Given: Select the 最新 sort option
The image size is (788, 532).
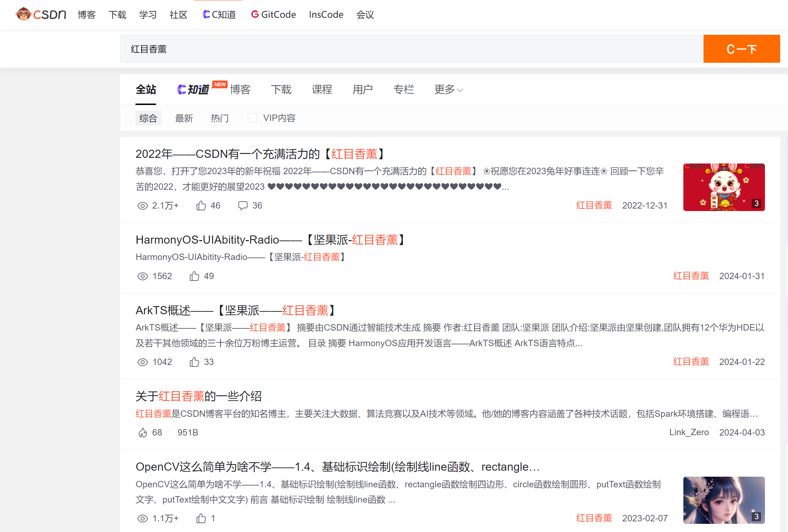Looking at the screenshot, I should click(x=184, y=118).
